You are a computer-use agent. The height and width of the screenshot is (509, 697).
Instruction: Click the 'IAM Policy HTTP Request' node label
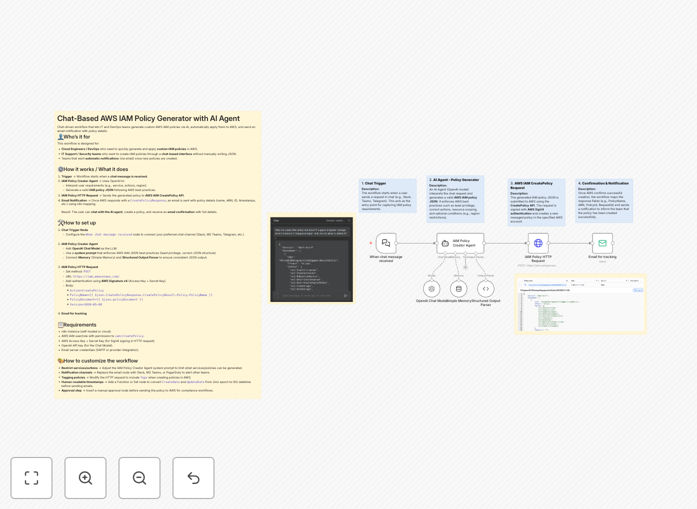[x=538, y=259]
